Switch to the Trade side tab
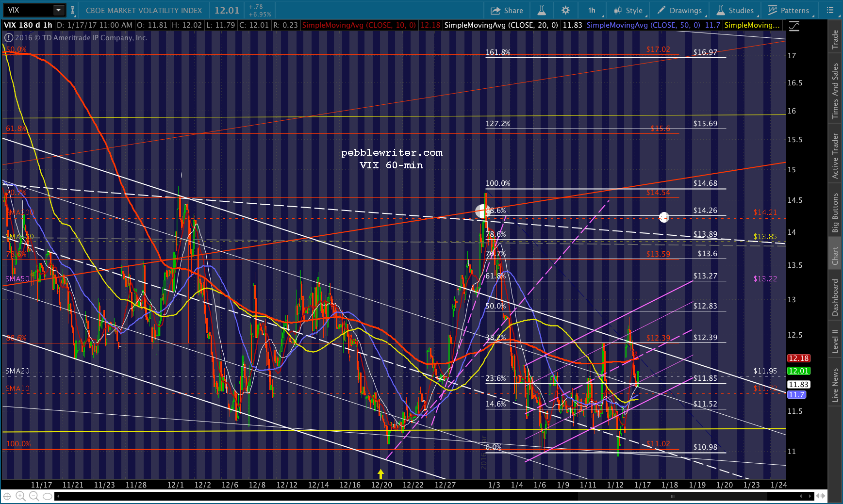 click(x=835, y=39)
